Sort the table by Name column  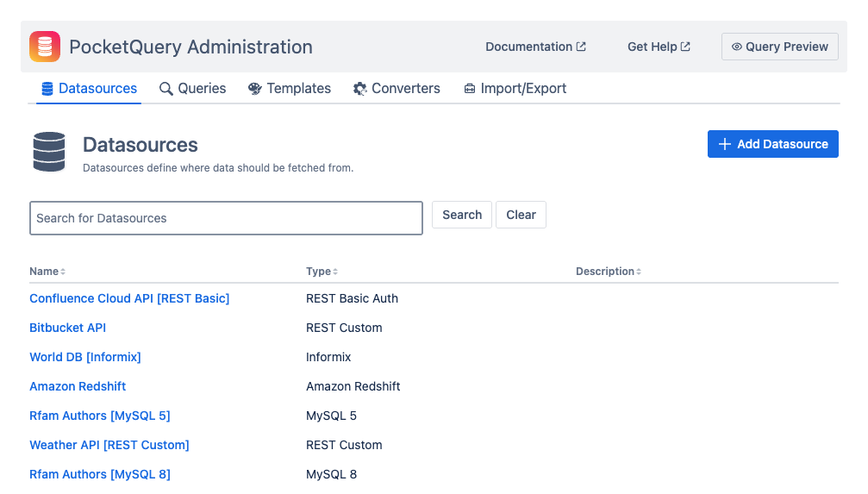coord(47,272)
